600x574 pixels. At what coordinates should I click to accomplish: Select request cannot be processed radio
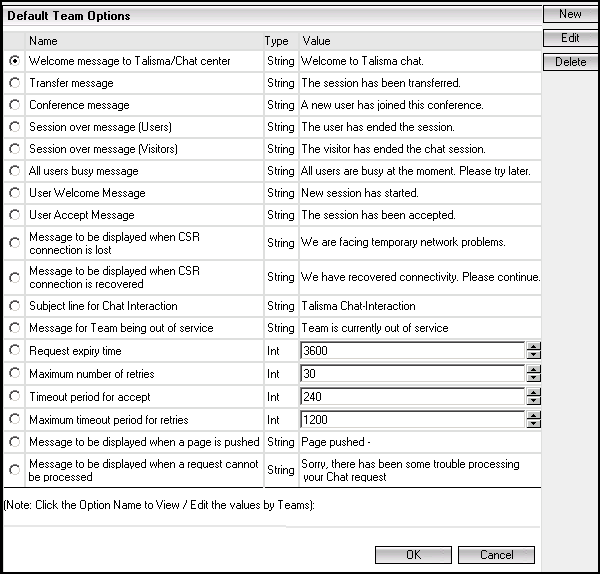(15, 470)
